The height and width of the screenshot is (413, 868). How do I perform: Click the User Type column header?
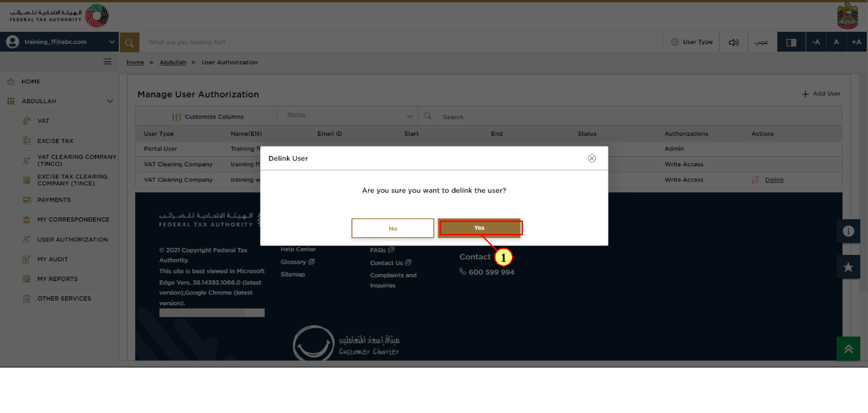click(x=159, y=134)
